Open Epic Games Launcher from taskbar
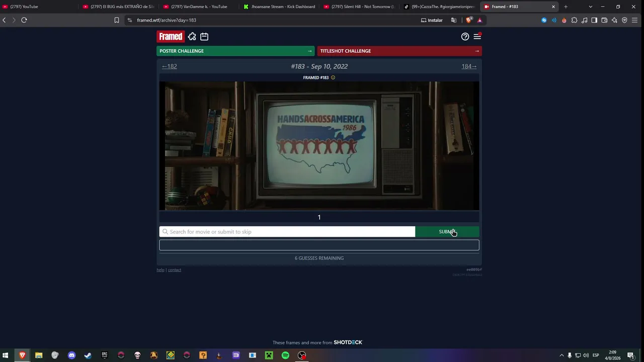The width and height of the screenshot is (644, 362). click(105, 355)
